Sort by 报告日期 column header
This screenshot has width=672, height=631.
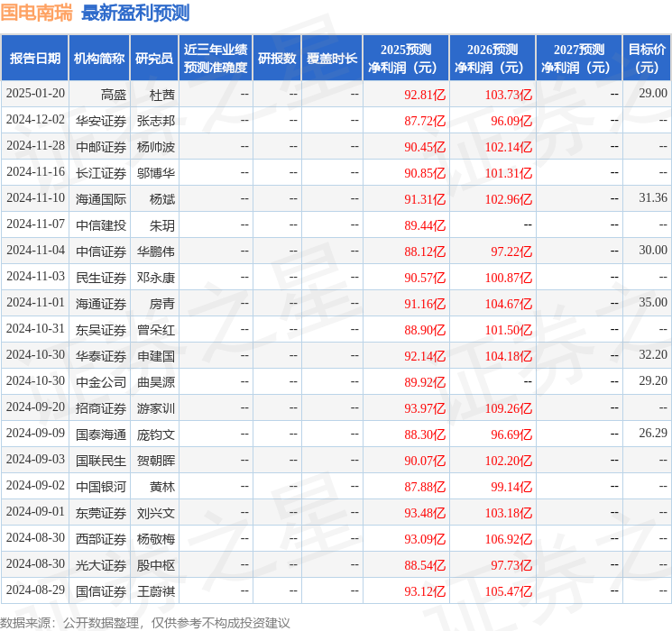[x=35, y=58]
